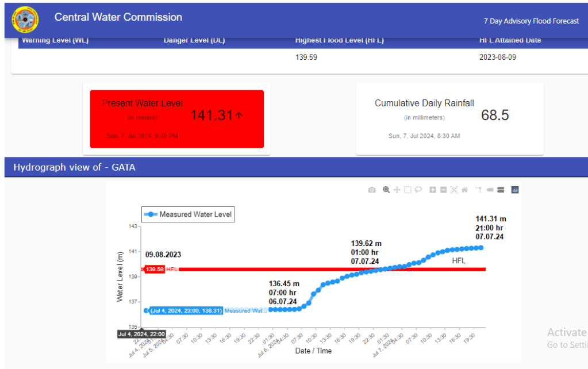Click the Cumulative Daily Rainfall card
This screenshot has width=588, height=369.
pyautogui.click(x=449, y=119)
